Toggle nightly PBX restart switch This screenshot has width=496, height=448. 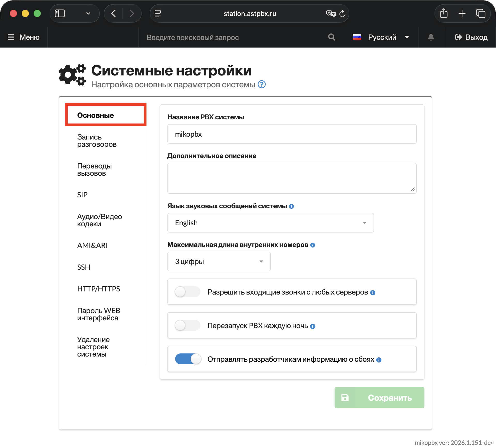(x=188, y=326)
